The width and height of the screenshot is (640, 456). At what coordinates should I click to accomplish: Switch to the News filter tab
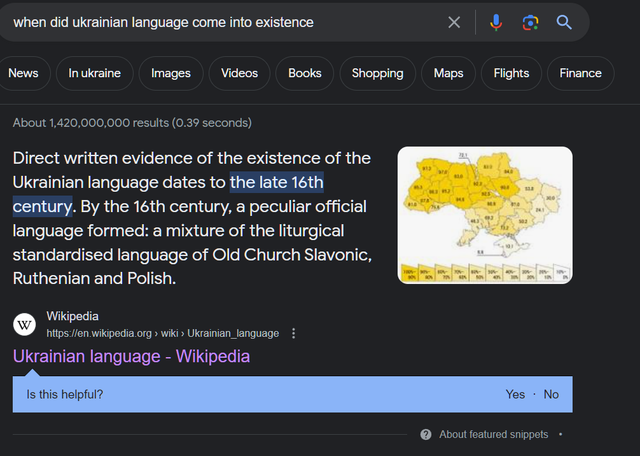[23, 73]
